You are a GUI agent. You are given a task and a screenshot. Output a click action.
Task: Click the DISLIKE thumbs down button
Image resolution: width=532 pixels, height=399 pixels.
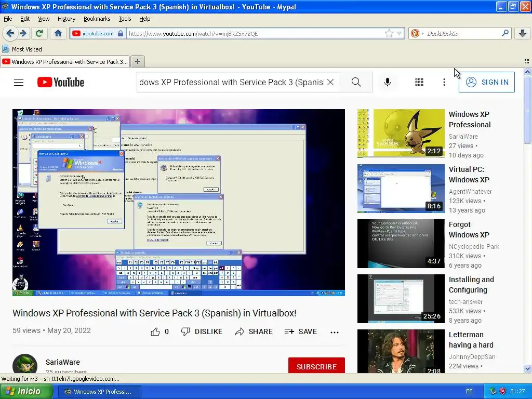(x=202, y=331)
